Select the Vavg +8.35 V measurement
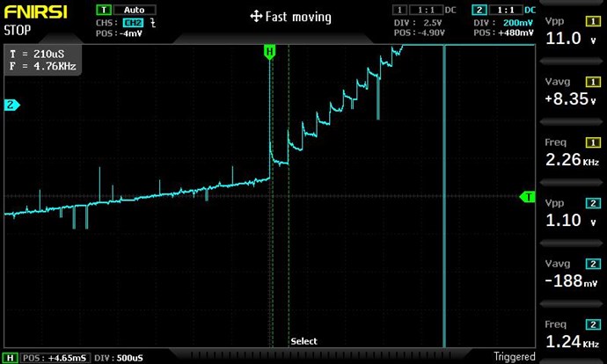607x364 pixels. (x=572, y=92)
